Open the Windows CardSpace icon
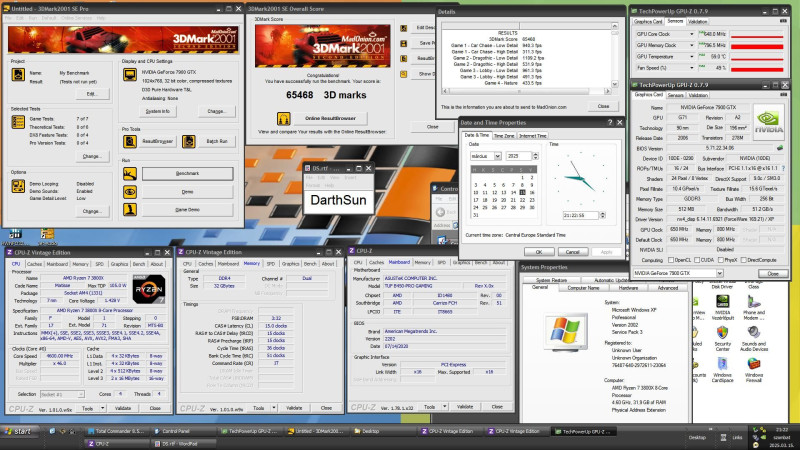Screen dimensions: 800x450 click(722, 364)
